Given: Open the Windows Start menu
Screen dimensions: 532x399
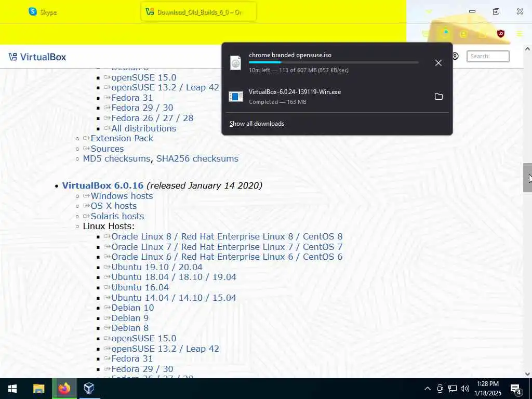Looking at the screenshot, I should coord(12,389).
